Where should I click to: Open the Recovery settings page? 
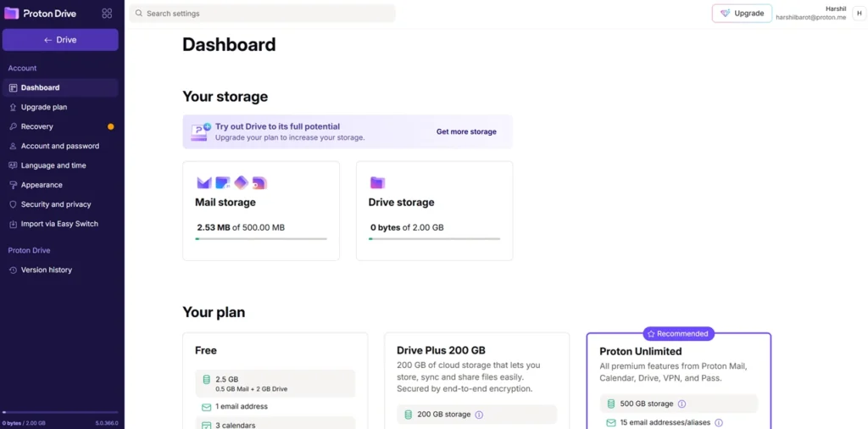pyautogui.click(x=60, y=127)
